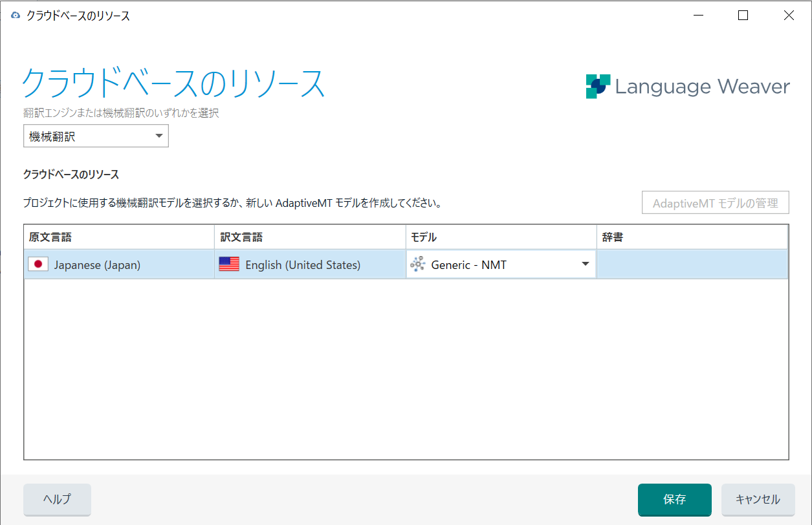
Task: Click the 保存 button
Action: click(x=674, y=500)
